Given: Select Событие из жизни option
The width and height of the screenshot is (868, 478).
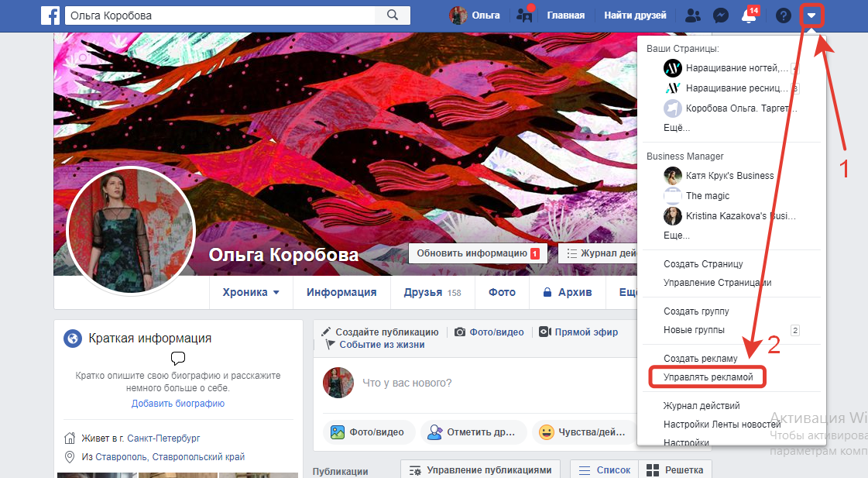Looking at the screenshot, I should pyautogui.click(x=376, y=345).
